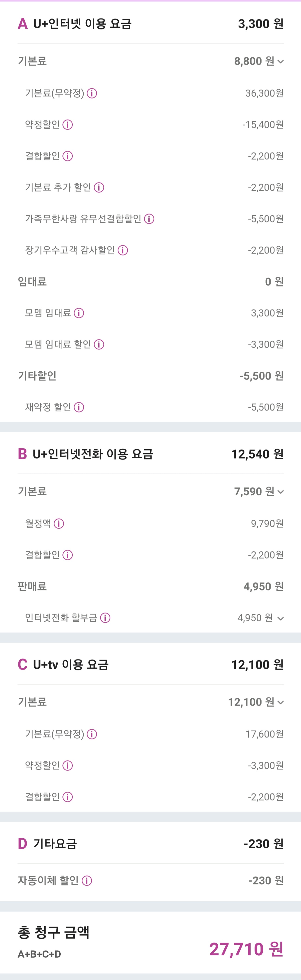Click info icon beside 36,300원 기본료(무약정)
The width and height of the screenshot is (301, 980).
coord(92,93)
